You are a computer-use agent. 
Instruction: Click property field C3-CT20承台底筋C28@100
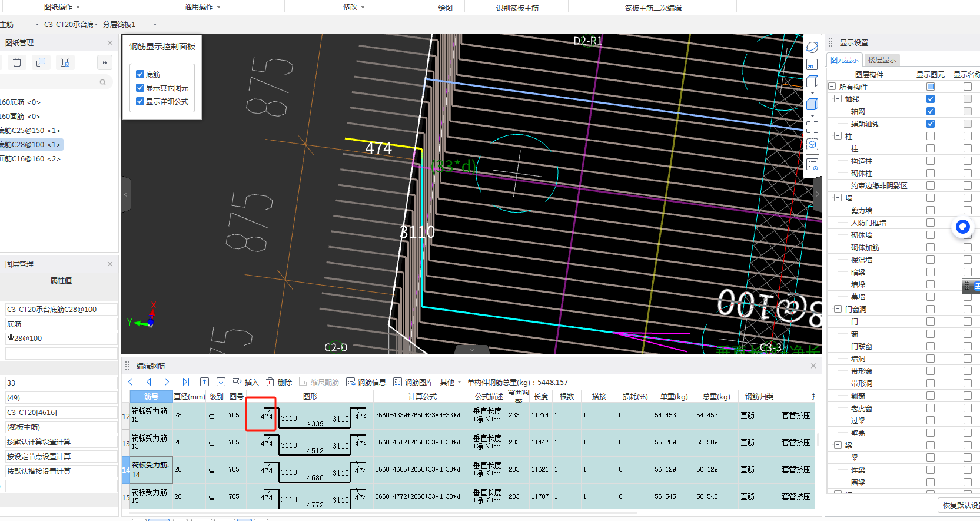click(x=61, y=309)
